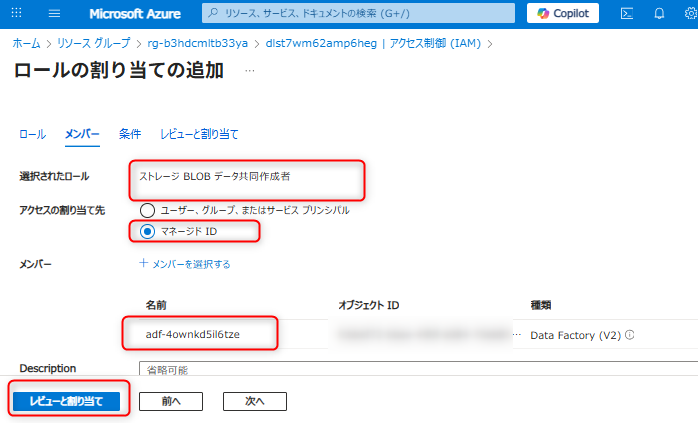The height and width of the screenshot is (423, 698).
Task: Click the plus icon beside メンバーを選択する
Action: pyautogui.click(x=143, y=263)
